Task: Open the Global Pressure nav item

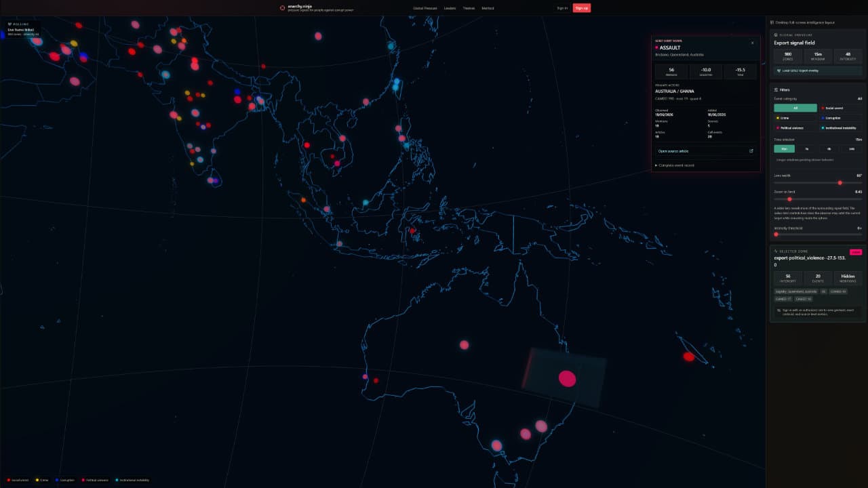Action: (425, 8)
